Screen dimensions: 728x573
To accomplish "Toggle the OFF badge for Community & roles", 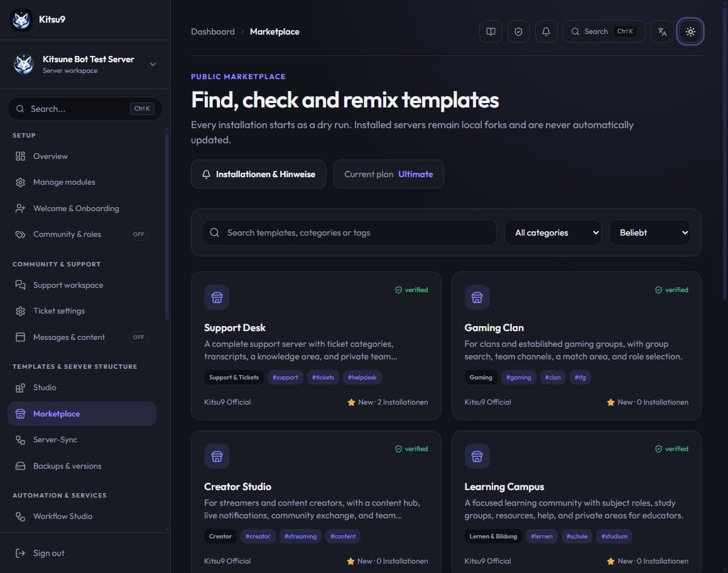I will (138, 234).
